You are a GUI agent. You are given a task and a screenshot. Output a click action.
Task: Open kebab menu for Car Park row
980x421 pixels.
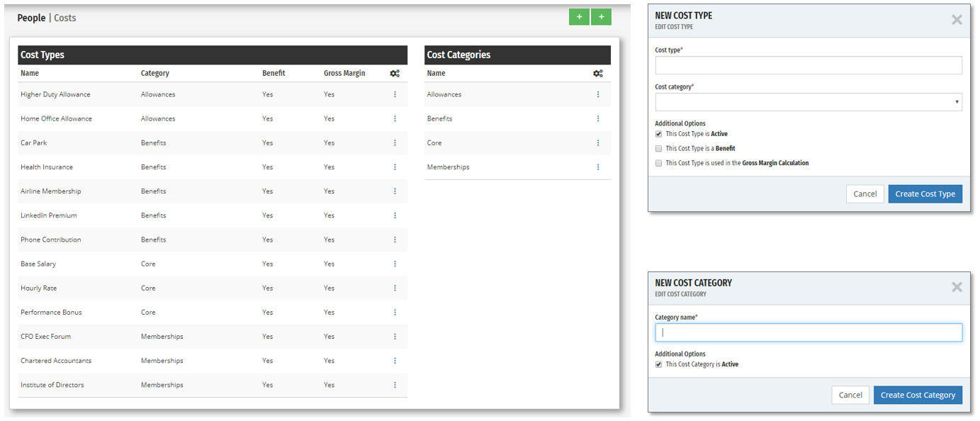tap(395, 142)
